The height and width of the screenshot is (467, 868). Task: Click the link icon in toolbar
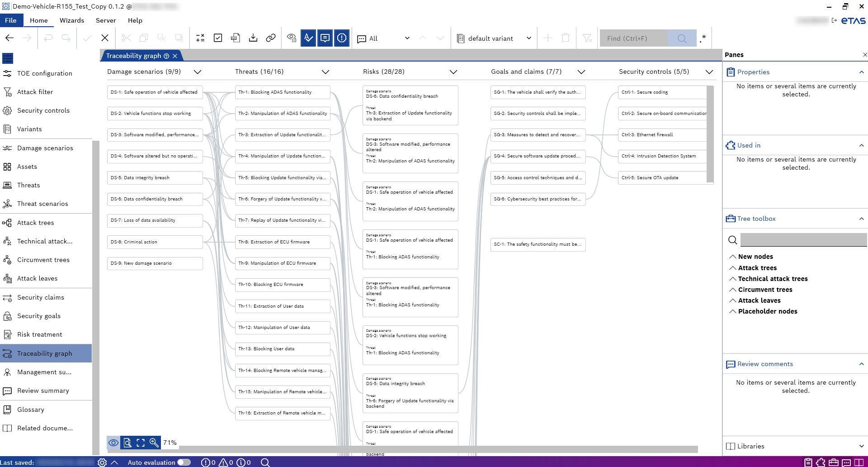click(271, 38)
